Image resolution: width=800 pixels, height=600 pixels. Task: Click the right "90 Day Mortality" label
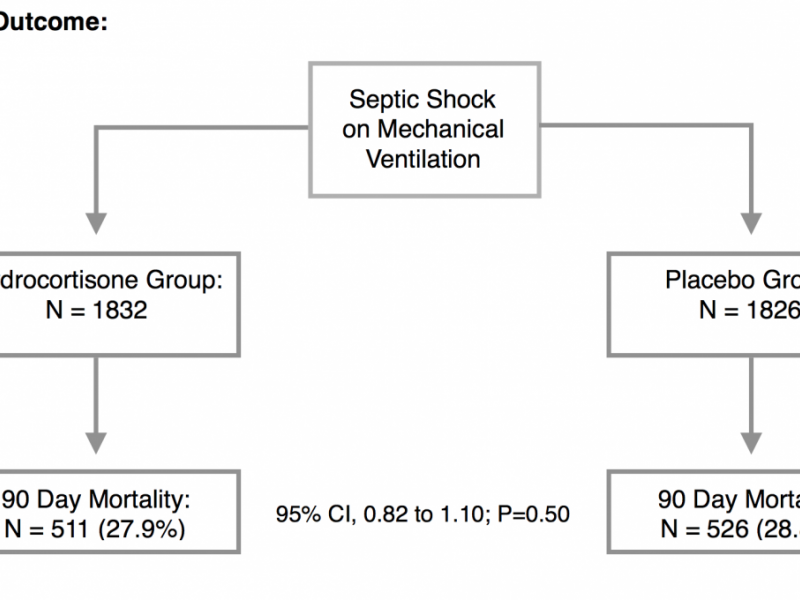coord(728,499)
